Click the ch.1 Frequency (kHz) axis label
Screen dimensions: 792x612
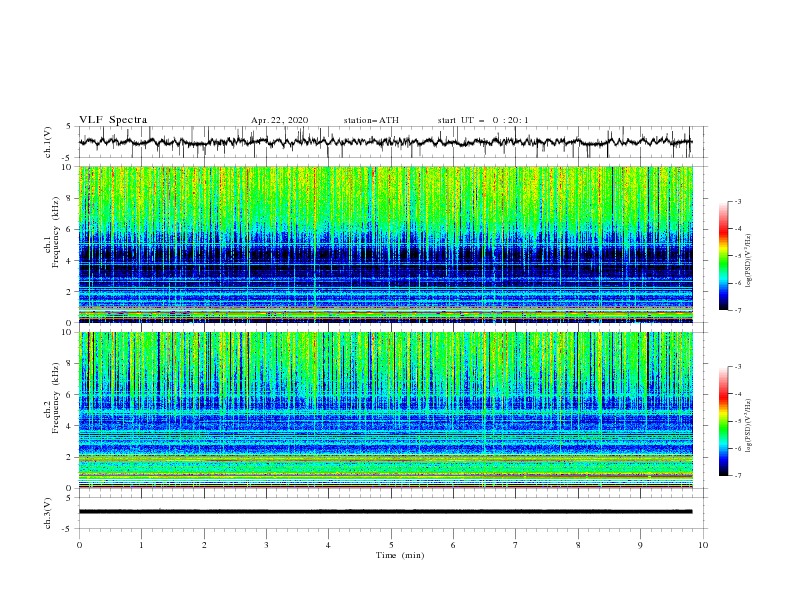[52, 232]
